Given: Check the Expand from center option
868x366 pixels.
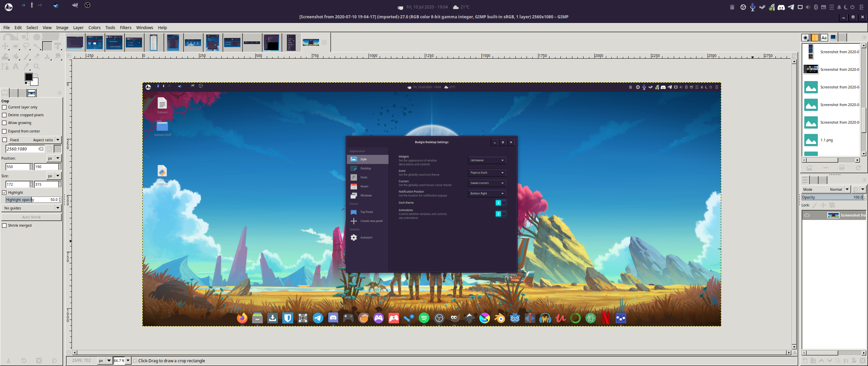Looking at the screenshot, I should point(4,131).
